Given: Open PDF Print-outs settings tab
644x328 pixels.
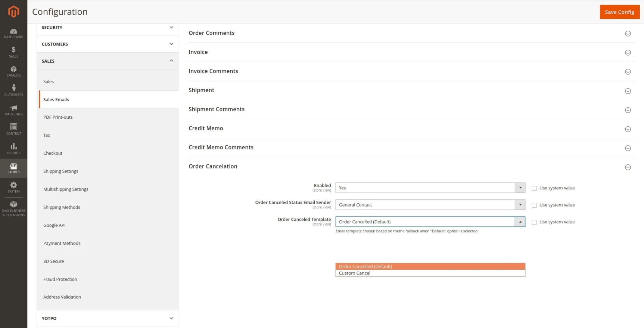Looking at the screenshot, I should [x=58, y=117].
